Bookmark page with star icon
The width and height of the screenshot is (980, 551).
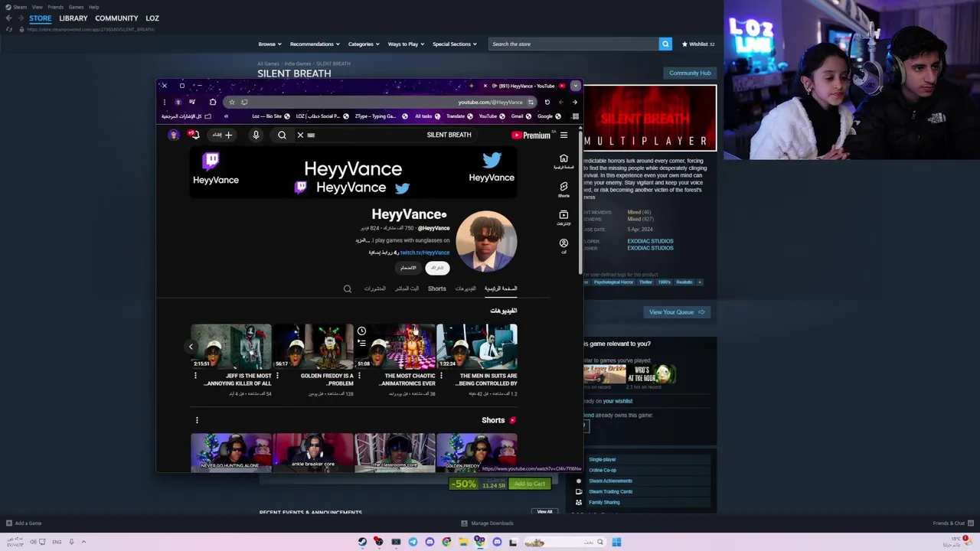tap(231, 102)
